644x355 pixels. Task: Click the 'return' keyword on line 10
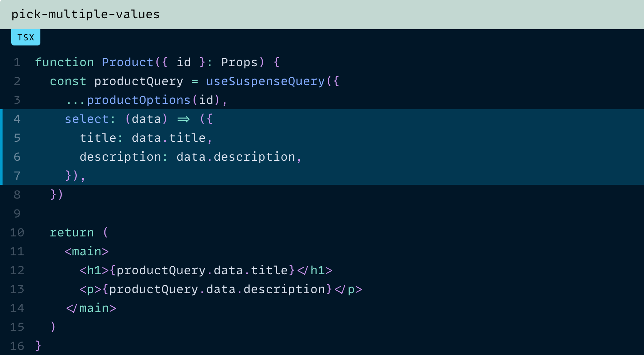tap(72, 232)
